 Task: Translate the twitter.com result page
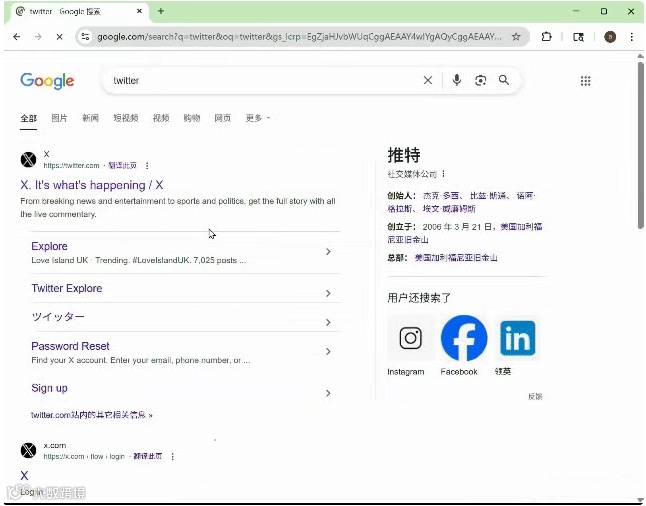point(122,166)
